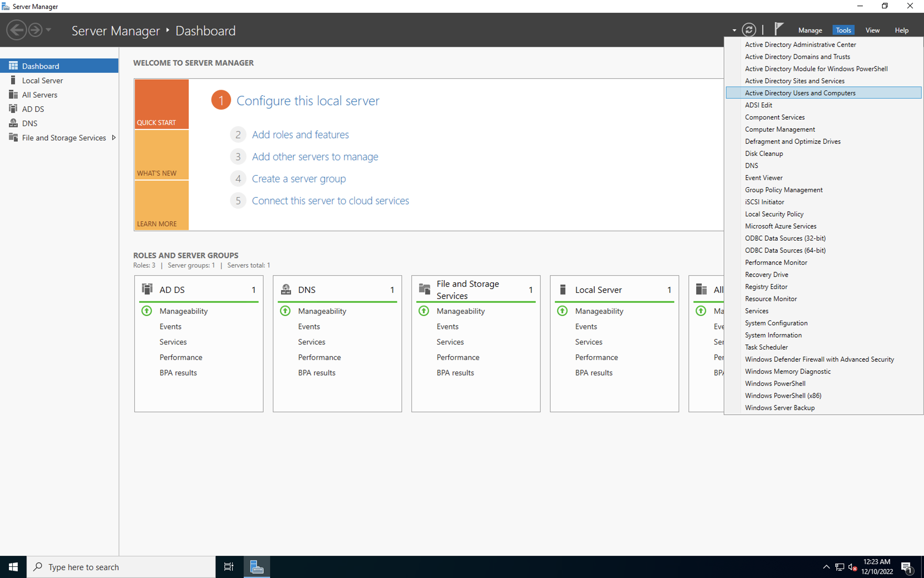Open Services in the DNS tile

312,342
